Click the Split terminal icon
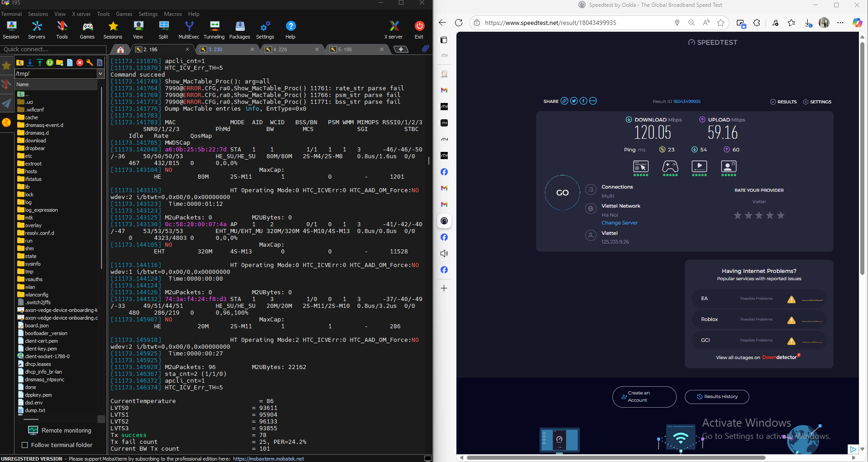This screenshot has width=868, height=462. [163, 30]
